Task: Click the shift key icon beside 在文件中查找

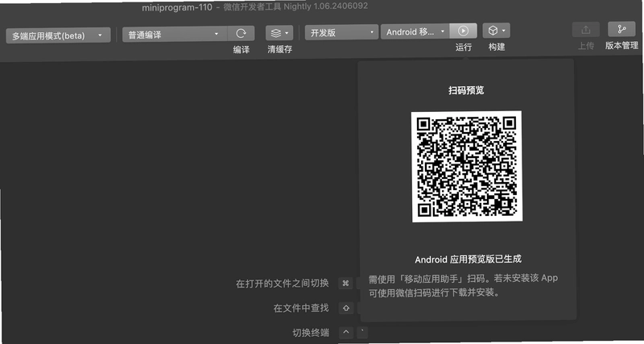Action: tap(346, 308)
